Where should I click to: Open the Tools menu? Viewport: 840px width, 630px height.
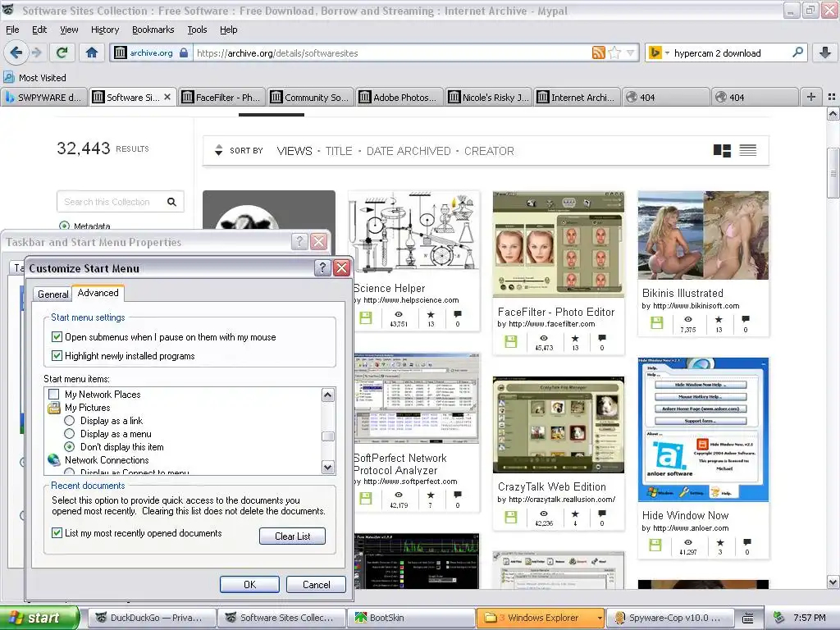pos(197,30)
